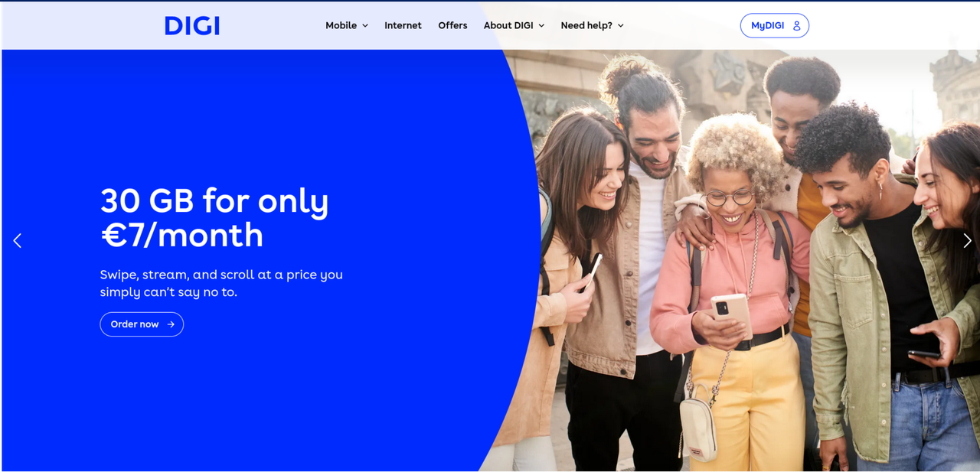Click the hero photo of smiling friends
The width and height of the screenshot is (980, 472).
(x=735, y=260)
